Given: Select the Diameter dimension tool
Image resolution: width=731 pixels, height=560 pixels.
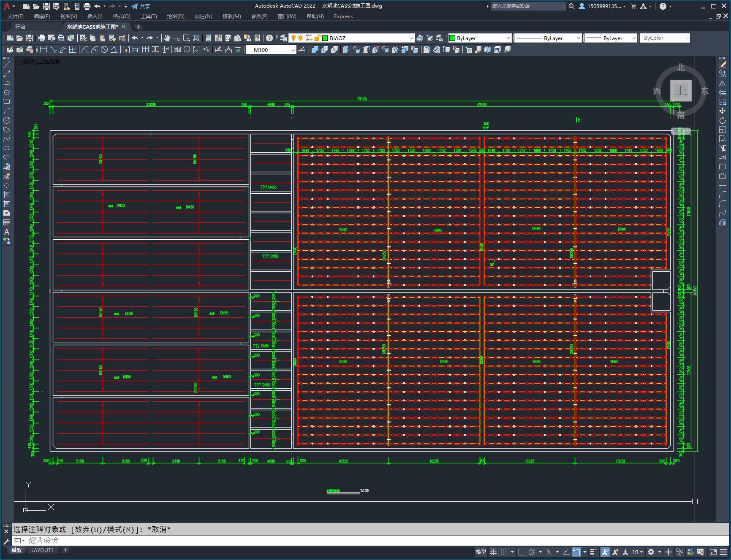Looking at the screenshot, I should 104,50.
